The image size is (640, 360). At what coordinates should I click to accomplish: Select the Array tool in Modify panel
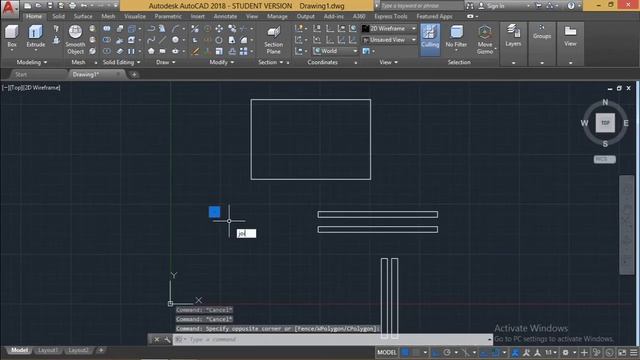click(x=244, y=51)
